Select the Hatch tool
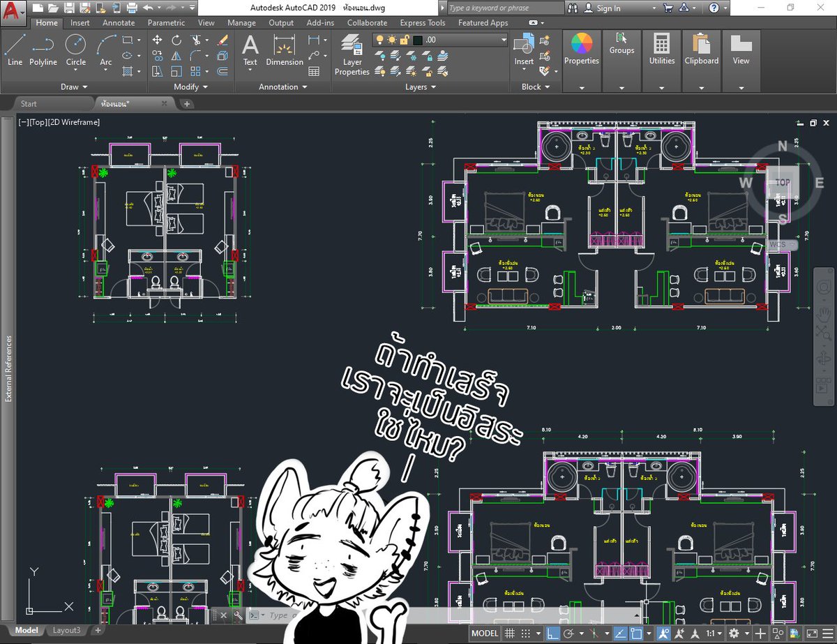This screenshot has height=644, width=837. coord(127,71)
